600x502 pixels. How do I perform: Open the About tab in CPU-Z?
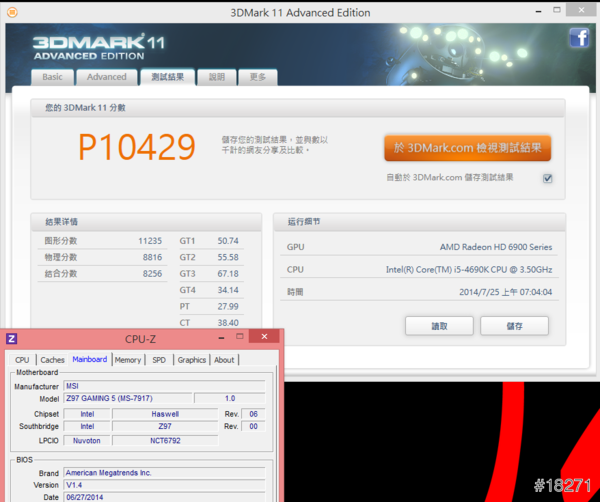224,360
